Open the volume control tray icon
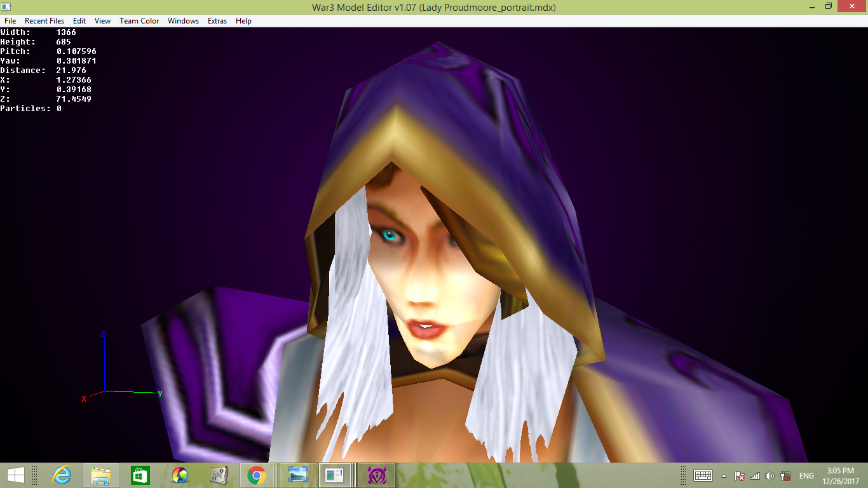Screen dimensions: 868x488 770,476
